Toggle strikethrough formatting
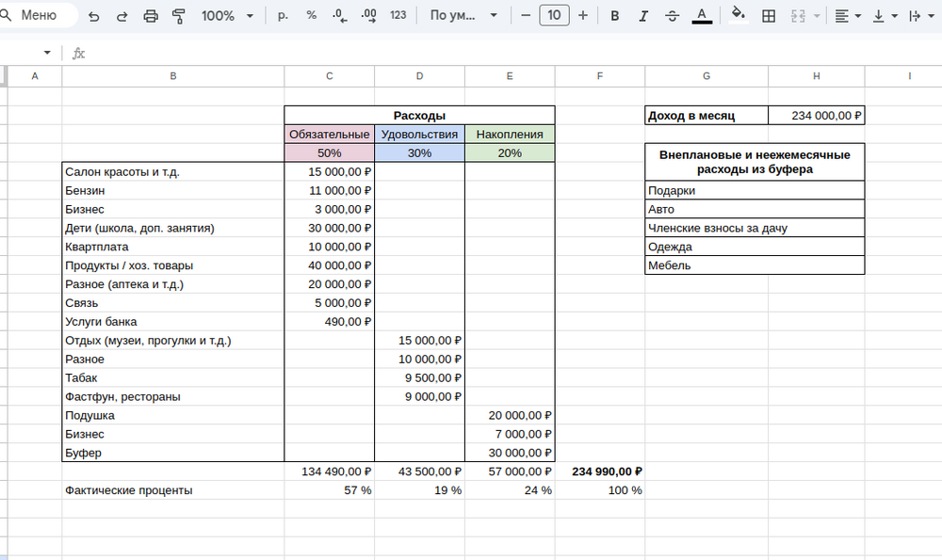Viewport: 942px width, 560px height. tap(672, 16)
